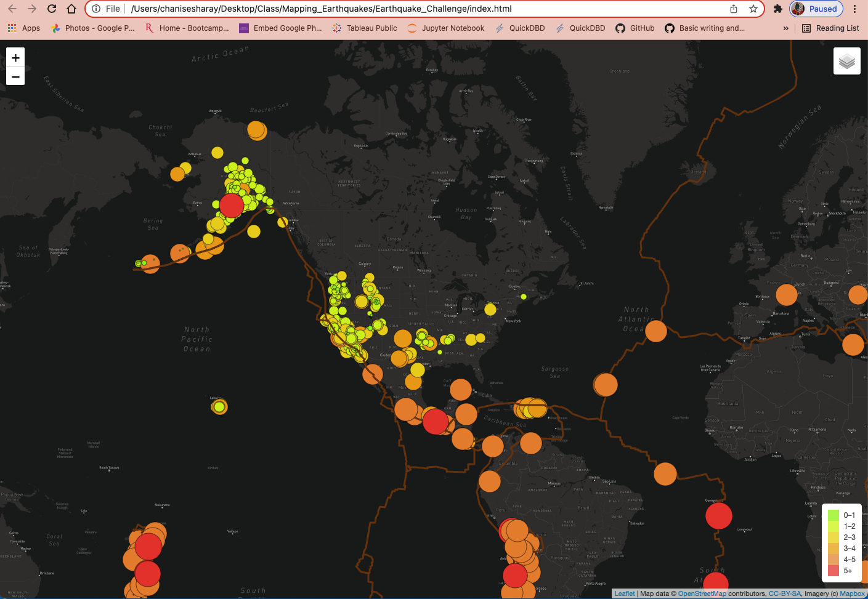Open the Photos - Google bookmark
The image size is (868, 599).
(93, 28)
